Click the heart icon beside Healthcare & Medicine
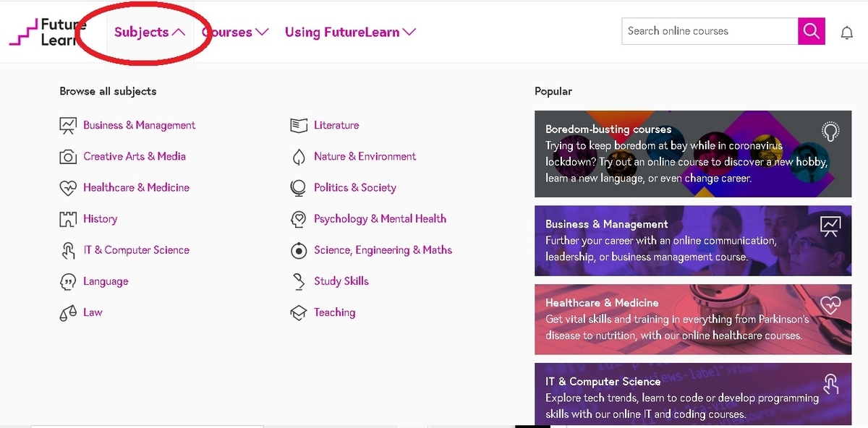The width and height of the screenshot is (868, 428). [68, 188]
